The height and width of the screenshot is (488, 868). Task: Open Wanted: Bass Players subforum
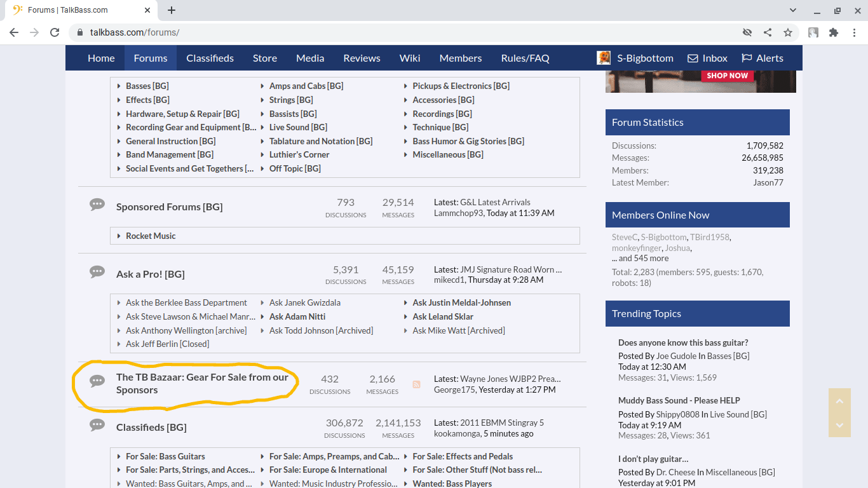(452, 484)
